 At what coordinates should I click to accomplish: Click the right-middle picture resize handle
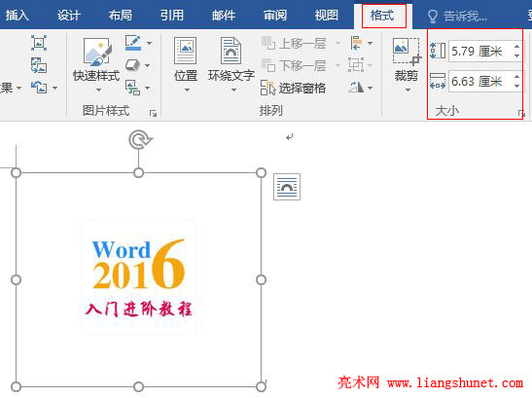261,280
